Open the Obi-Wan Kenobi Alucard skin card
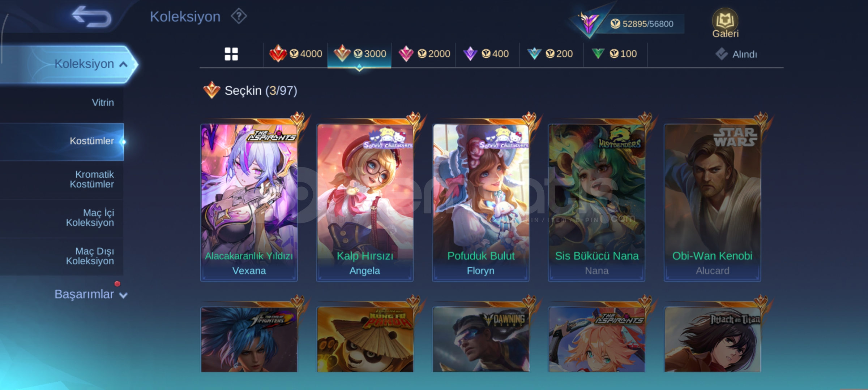The image size is (868, 390). pyautogui.click(x=713, y=201)
